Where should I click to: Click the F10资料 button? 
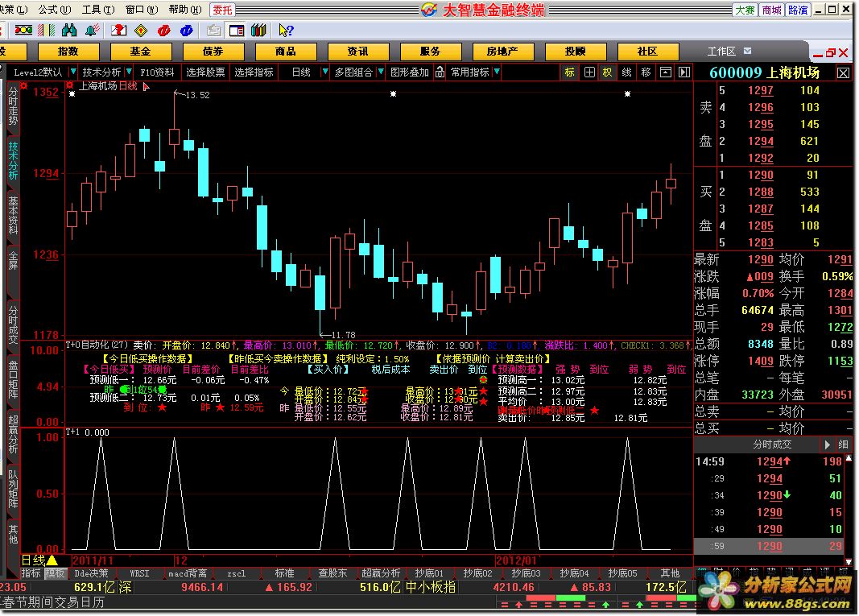coord(157,72)
